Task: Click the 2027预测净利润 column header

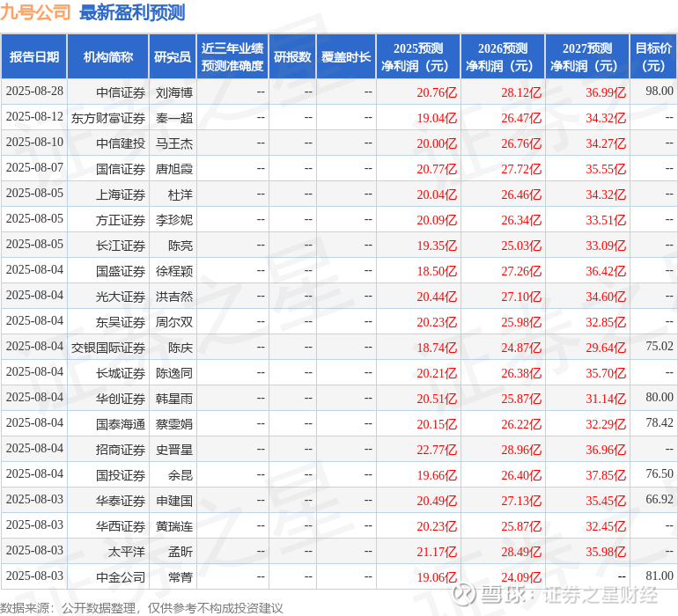Action: tap(587, 56)
